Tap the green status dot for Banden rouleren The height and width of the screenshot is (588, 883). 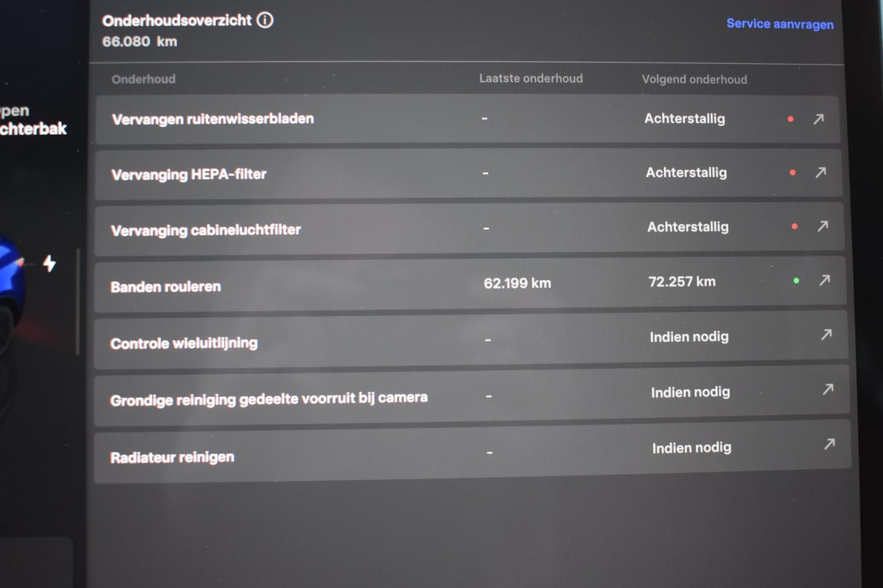pos(796,281)
